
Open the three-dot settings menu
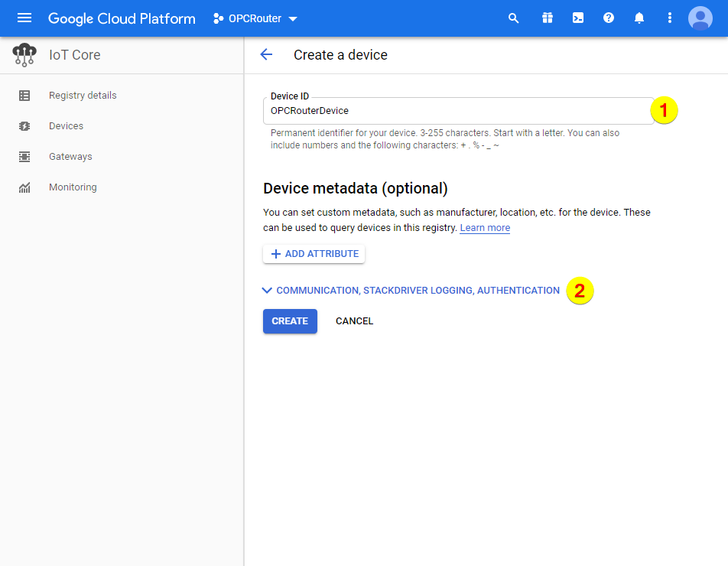point(670,18)
